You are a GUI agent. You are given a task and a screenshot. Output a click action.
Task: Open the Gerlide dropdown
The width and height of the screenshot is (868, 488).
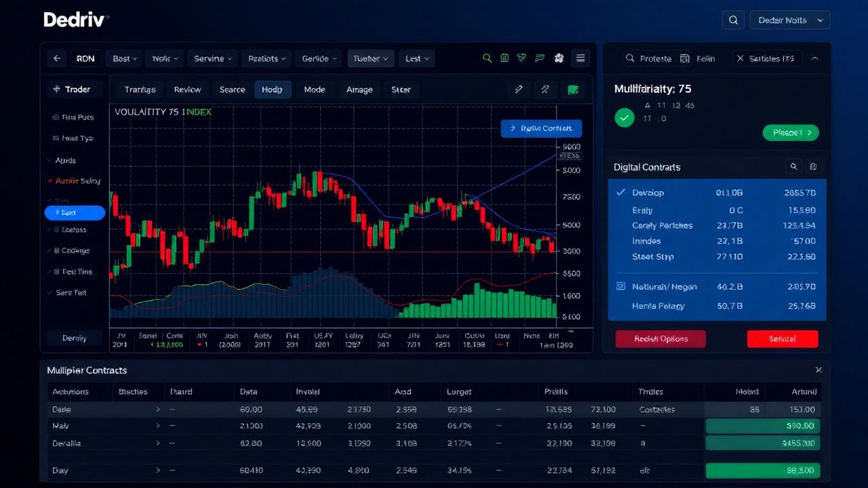[x=319, y=59]
